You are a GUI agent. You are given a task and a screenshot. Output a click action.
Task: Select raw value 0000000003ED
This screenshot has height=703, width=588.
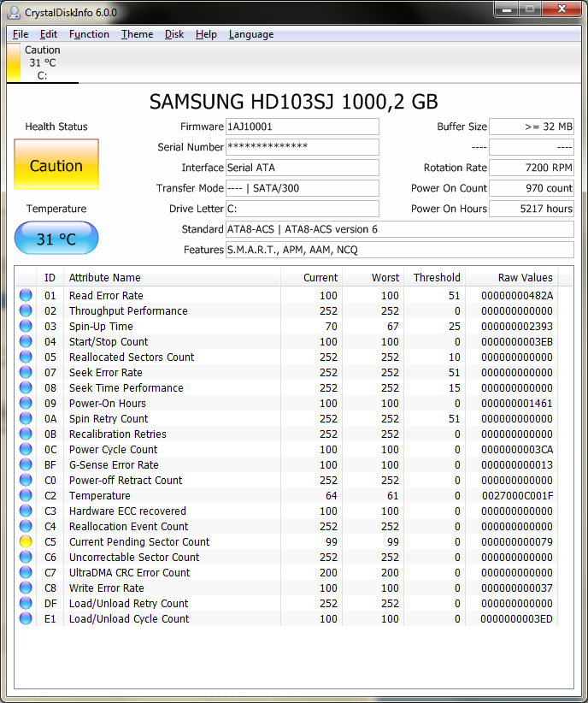tap(517, 618)
